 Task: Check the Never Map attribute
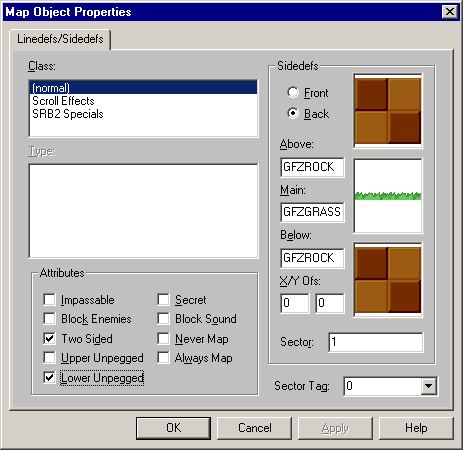(x=163, y=338)
